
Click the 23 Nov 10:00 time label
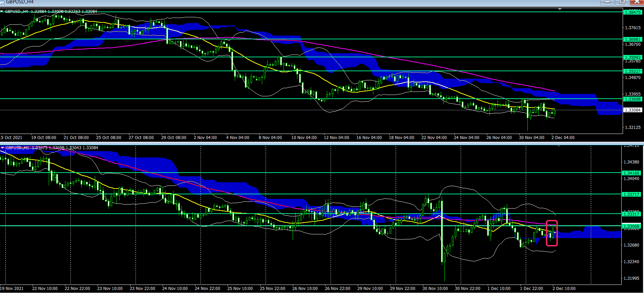pyautogui.click(x=110, y=289)
